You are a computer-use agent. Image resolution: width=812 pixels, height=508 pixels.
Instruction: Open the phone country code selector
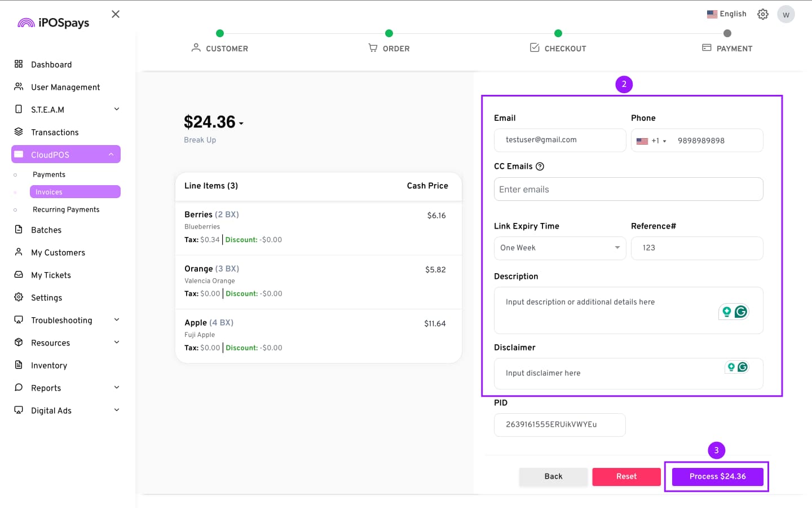pos(651,141)
